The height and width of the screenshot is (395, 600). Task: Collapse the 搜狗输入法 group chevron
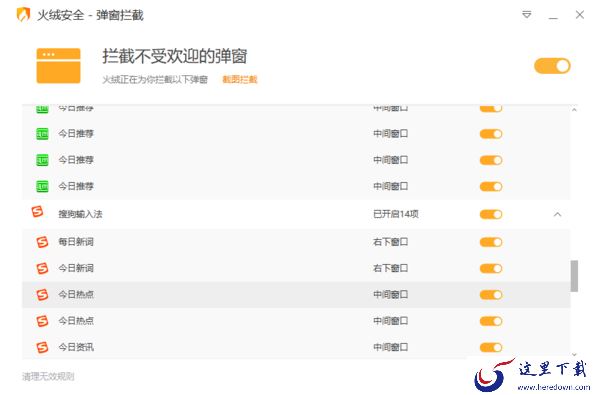558,214
